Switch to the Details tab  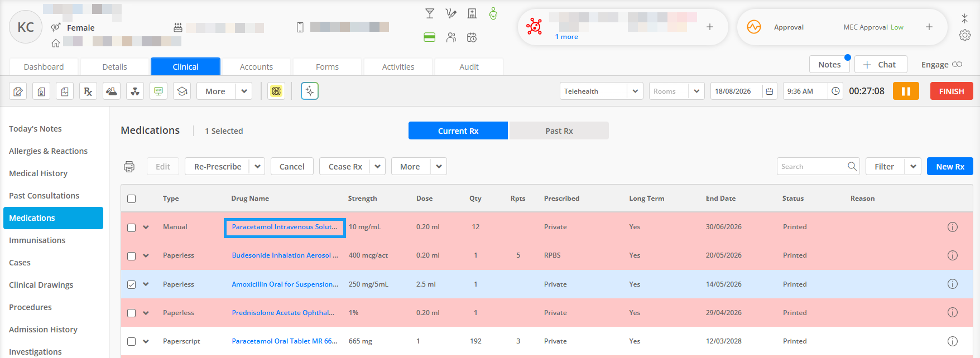click(x=115, y=66)
